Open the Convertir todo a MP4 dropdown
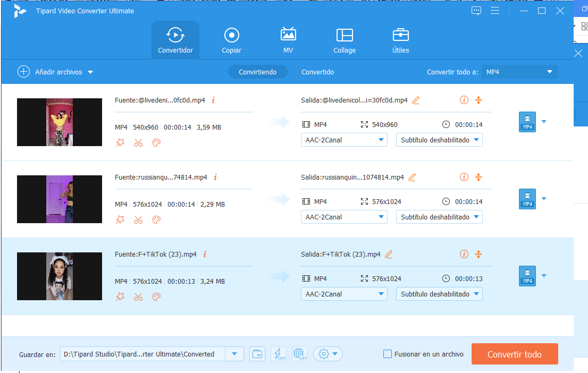Viewport: 588px width, 373px height. coord(520,72)
